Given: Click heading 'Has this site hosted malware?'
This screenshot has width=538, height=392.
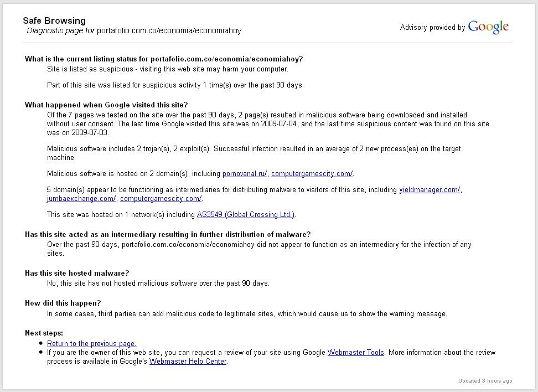Looking at the screenshot, I should pos(77,273).
